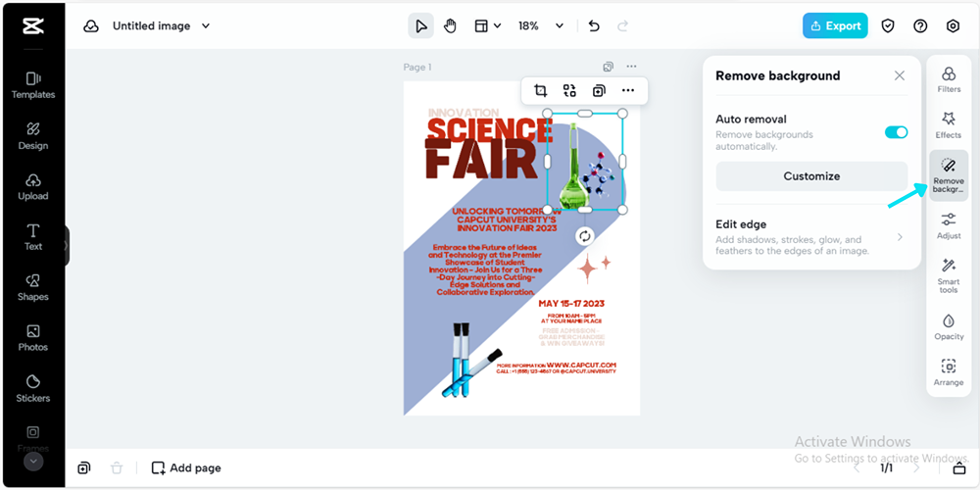The image size is (980, 490).
Task: Open the 18% zoom level dropdown
Action: pyautogui.click(x=541, y=26)
